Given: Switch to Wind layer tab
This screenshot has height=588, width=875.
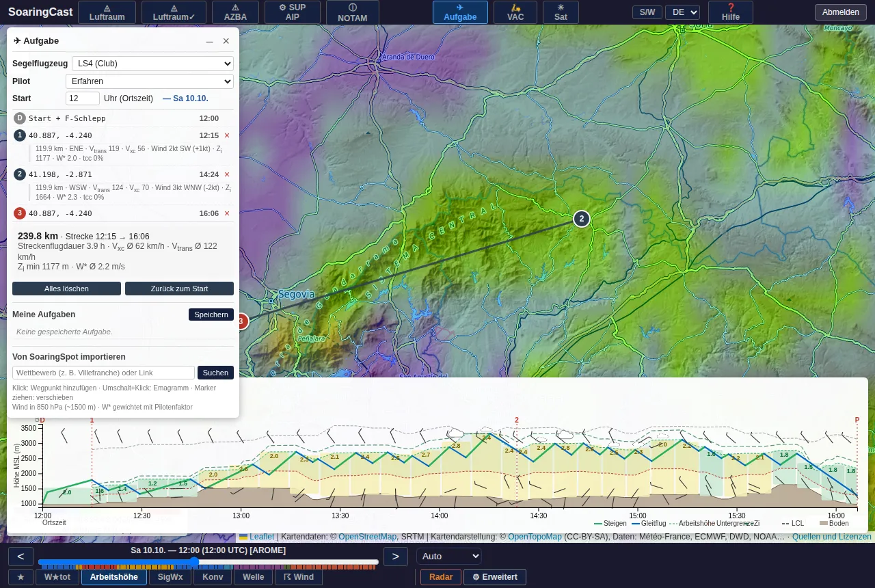Looking at the screenshot, I should [298, 577].
